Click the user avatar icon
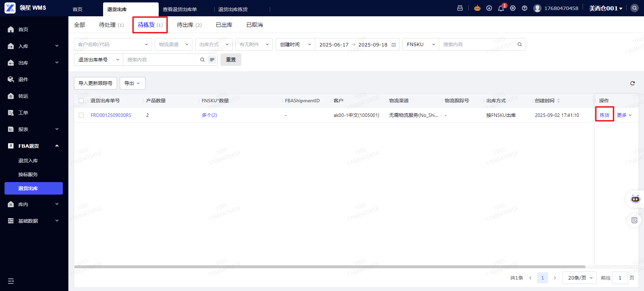Viewport: 644px width, 291px height. coord(537,8)
